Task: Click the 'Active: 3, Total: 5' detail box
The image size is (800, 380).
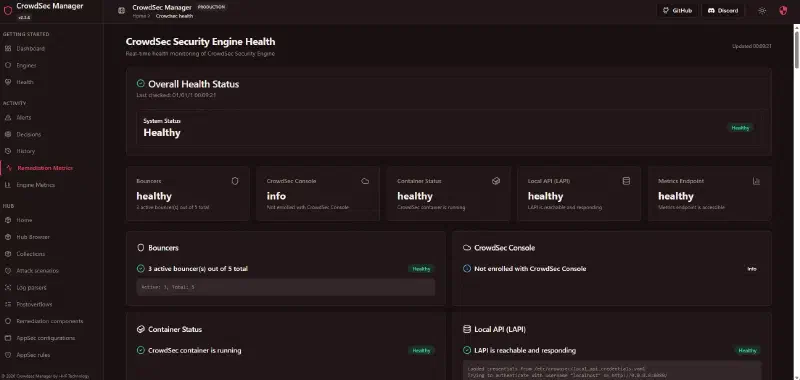Action: click(x=286, y=287)
